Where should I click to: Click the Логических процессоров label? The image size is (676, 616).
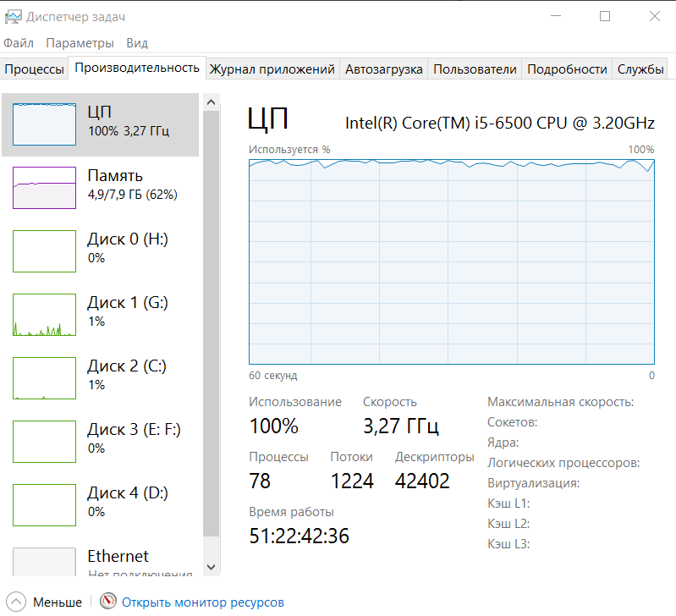(563, 463)
